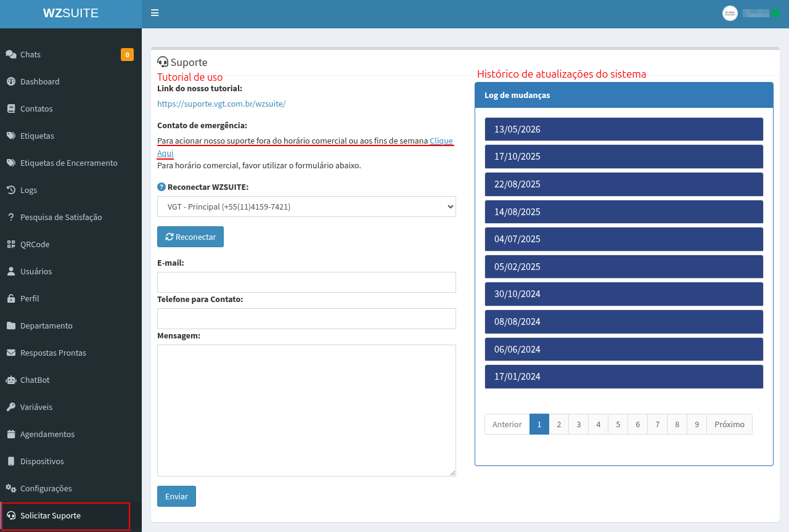Go to changelog page 2
This screenshot has width=789, height=532.
(x=558, y=424)
